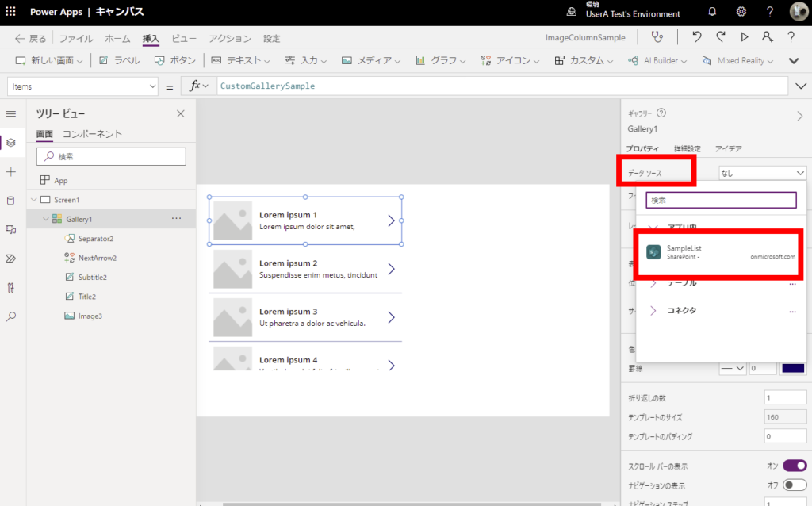Expand the コネクタ section

(653, 310)
